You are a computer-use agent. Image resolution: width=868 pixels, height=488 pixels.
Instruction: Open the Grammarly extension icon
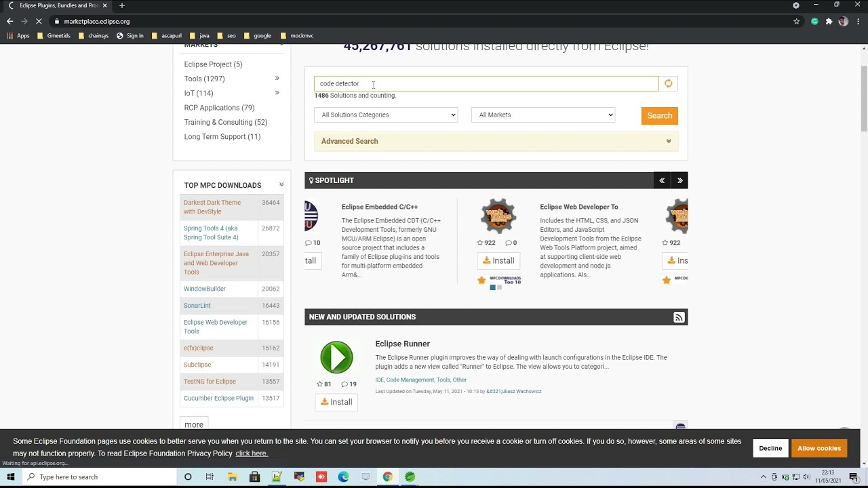point(814,21)
